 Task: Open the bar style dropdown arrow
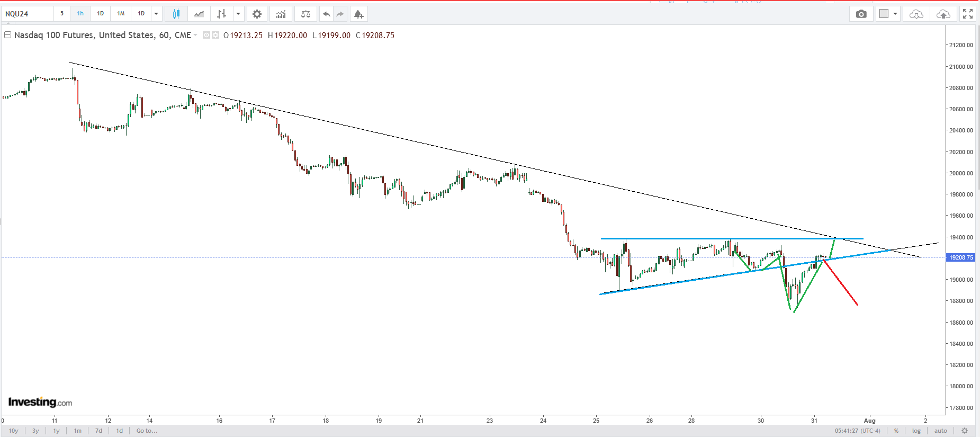click(x=238, y=14)
